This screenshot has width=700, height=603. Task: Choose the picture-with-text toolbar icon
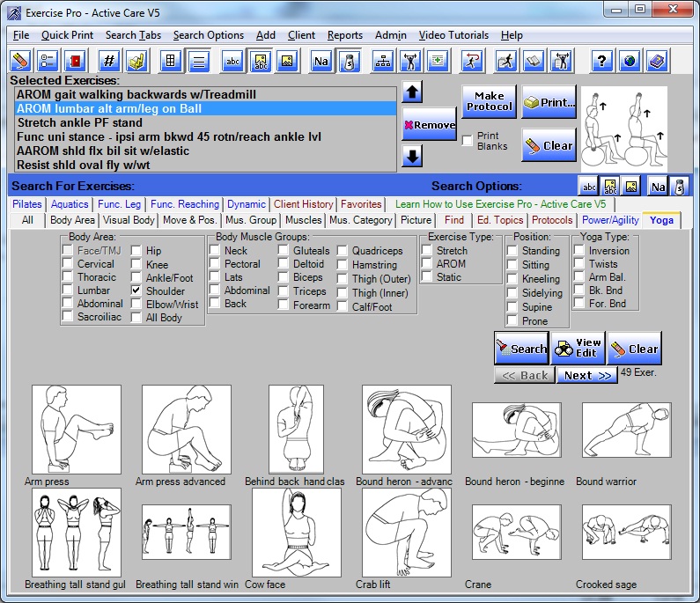[261, 61]
